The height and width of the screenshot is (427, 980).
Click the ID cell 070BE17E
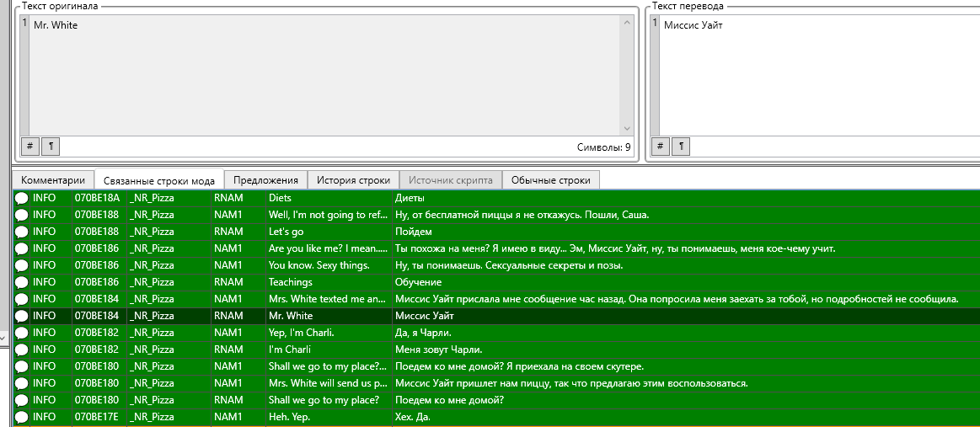tap(99, 417)
